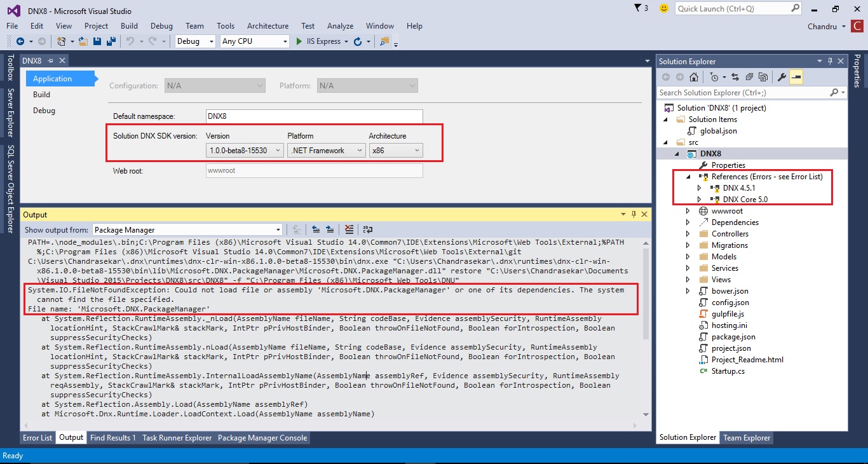This screenshot has width=868, height=464.
Task: Toggle auto-hide pin on Output panel
Action: [634, 215]
